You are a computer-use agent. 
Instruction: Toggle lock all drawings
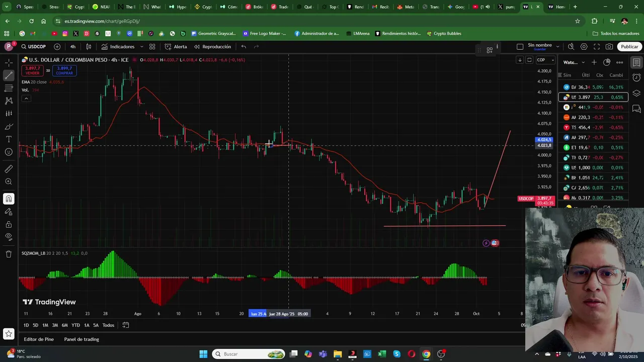[x=9, y=224]
